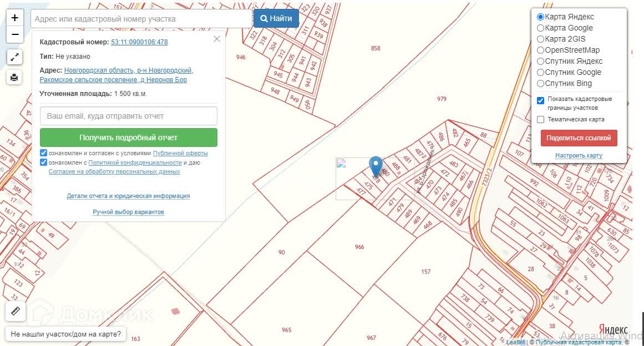The image size is (644, 346).
Task: Click parcel labeled 157 on map
Action: [x=426, y=272]
